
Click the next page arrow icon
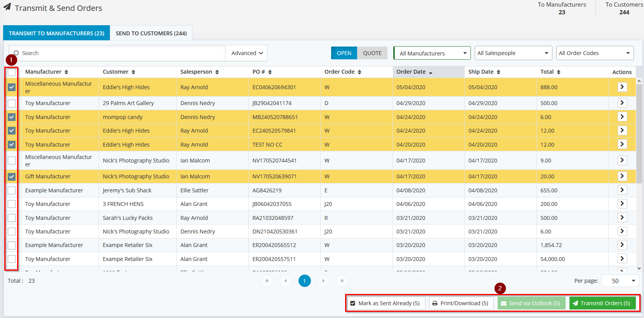pos(323,281)
